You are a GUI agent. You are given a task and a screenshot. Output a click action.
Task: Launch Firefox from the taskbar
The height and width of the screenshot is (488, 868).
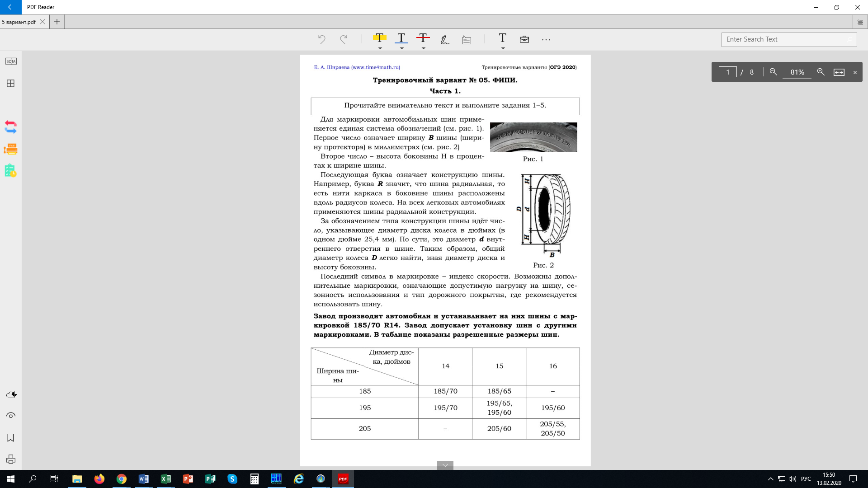tap(99, 479)
